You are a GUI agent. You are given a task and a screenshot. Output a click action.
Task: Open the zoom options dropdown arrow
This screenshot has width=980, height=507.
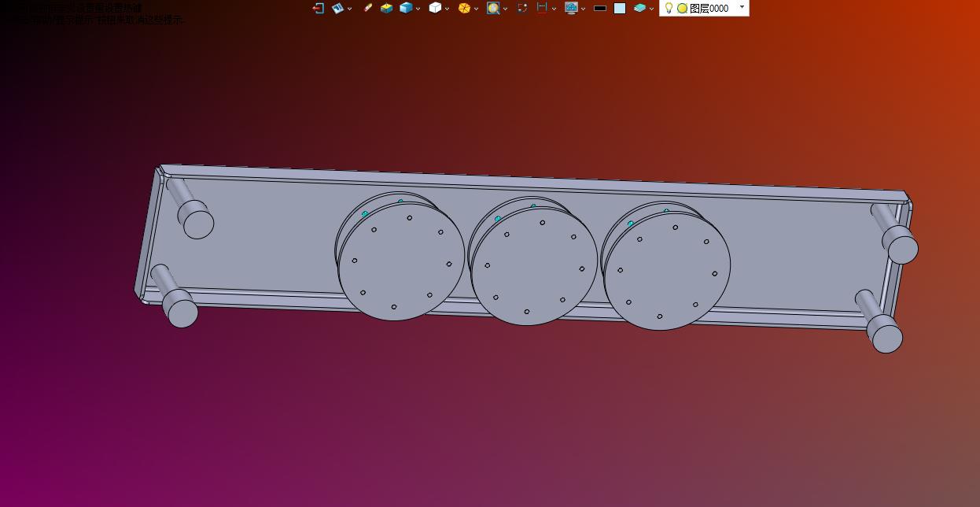pyautogui.click(x=505, y=9)
